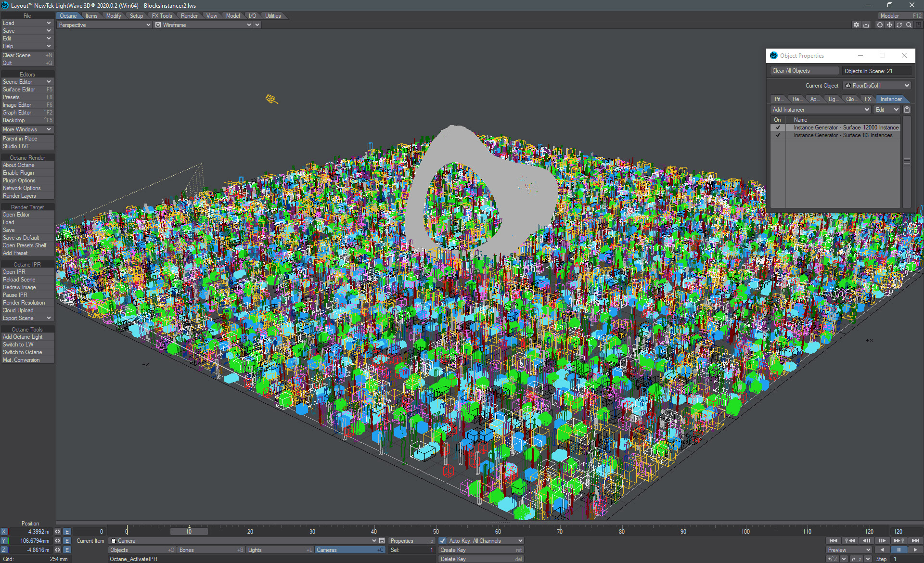The height and width of the screenshot is (563, 924).
Task: Click the Clear All Objects button
Action: point(804,71)
